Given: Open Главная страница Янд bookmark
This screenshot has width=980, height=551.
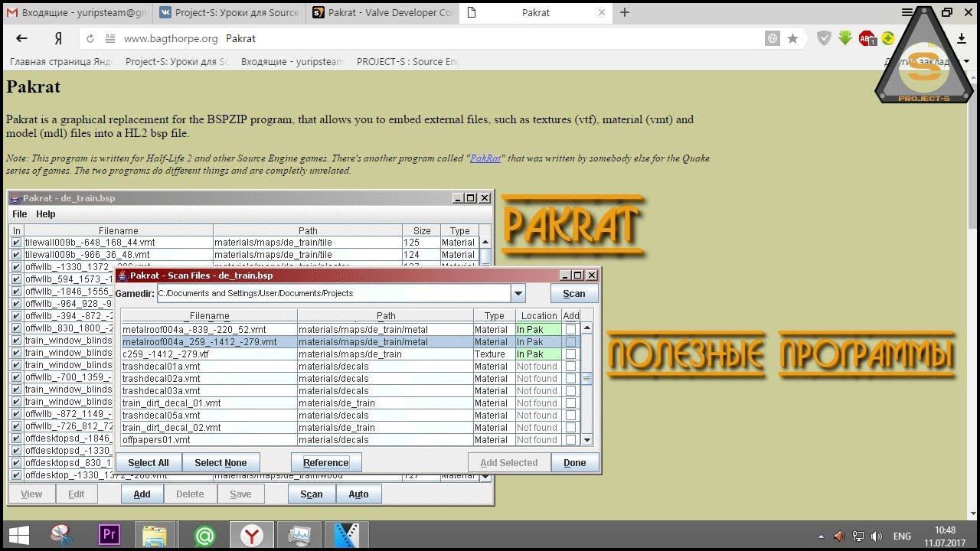Looking at the screenshot, I should pyautogui.click(x=60, y=62).
